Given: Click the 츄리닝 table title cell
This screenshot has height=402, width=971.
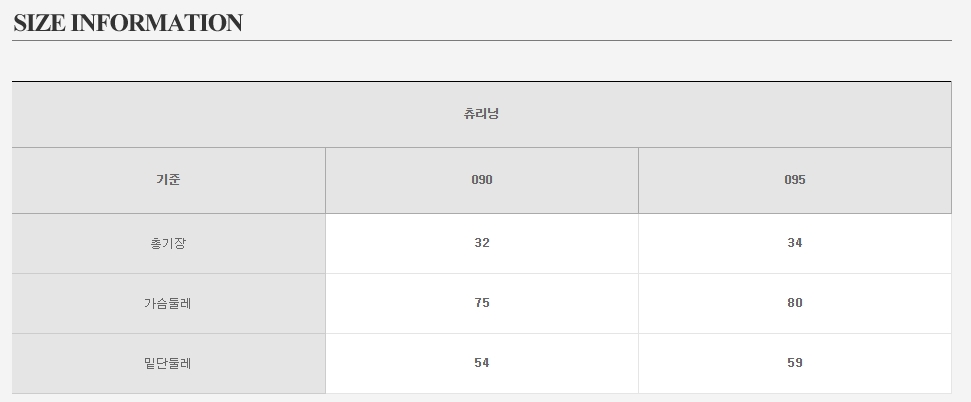Looking at the screenshot, I should pyautogui.click(x=481, y=114).
